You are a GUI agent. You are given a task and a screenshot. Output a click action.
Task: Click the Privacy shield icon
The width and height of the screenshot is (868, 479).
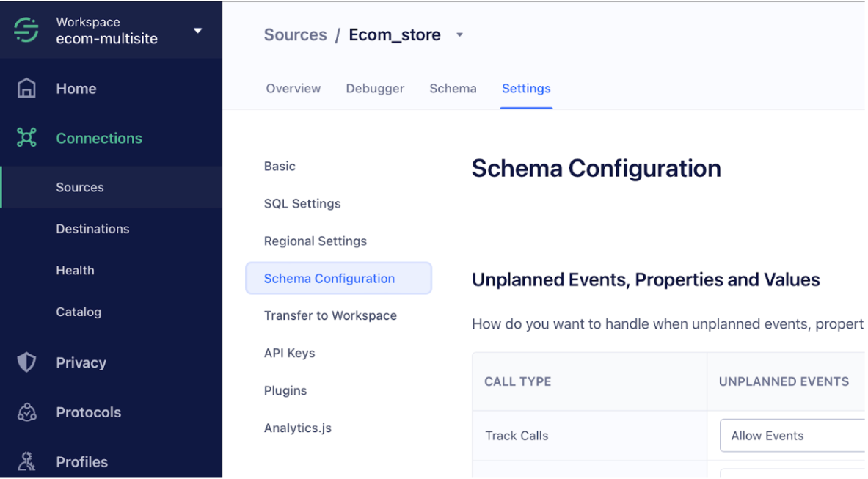coord(26,362)
